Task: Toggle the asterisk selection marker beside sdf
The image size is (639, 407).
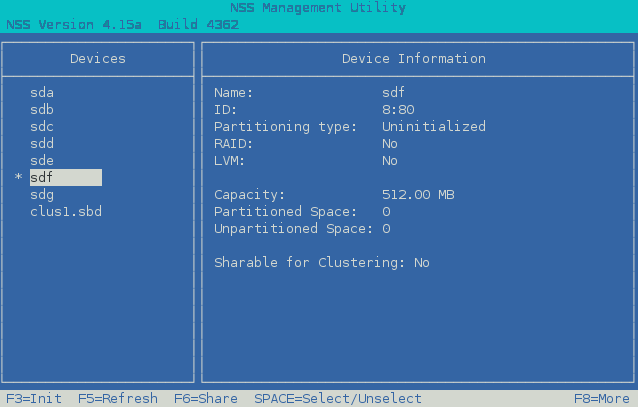Action: click(x=18, y=179)
